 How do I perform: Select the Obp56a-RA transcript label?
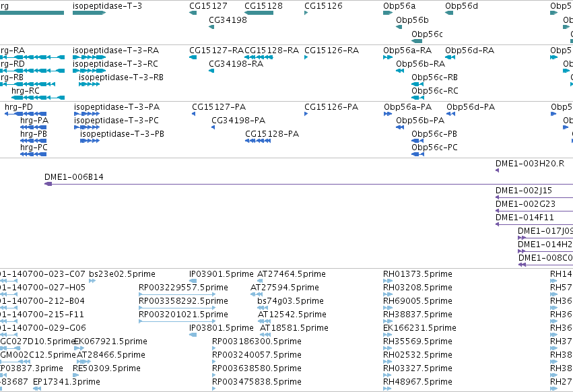click(407, 50)
